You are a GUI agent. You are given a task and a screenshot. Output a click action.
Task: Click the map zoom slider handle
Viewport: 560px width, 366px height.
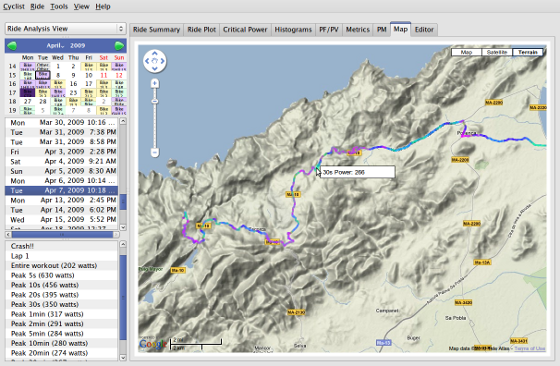pos(155,101)
